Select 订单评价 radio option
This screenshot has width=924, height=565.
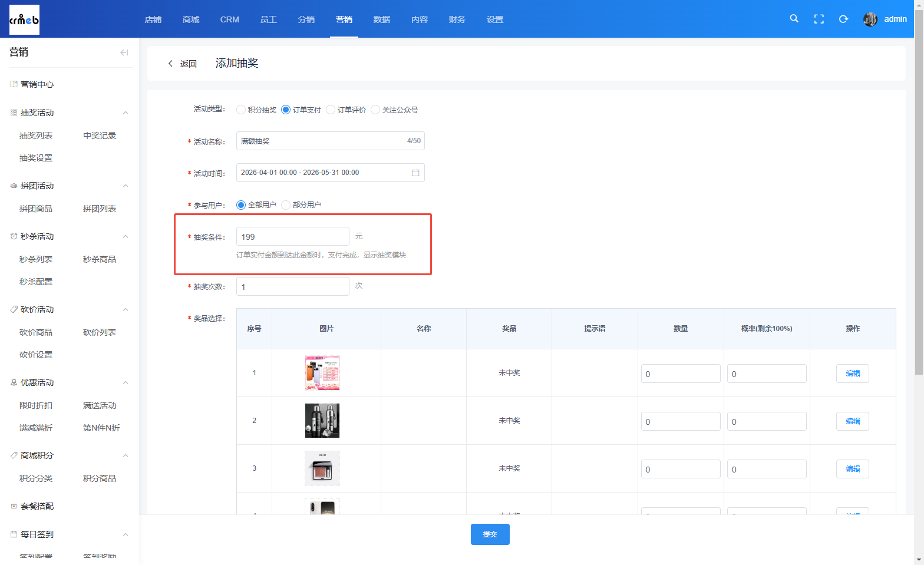(331, 110)
